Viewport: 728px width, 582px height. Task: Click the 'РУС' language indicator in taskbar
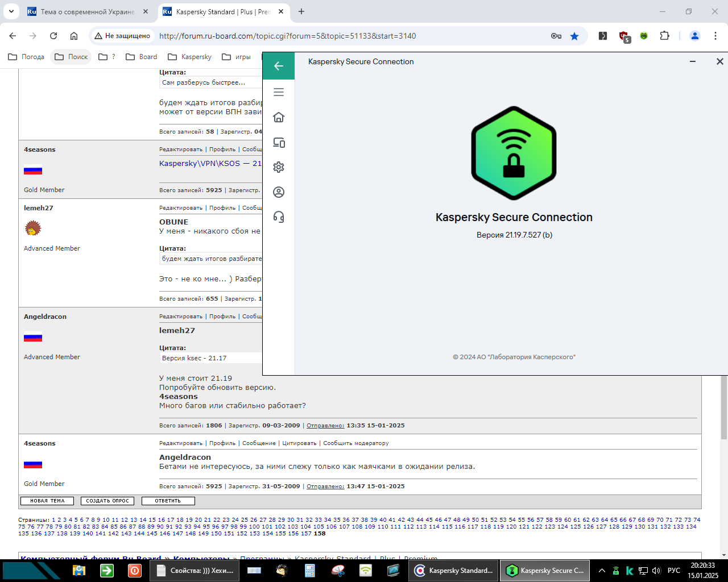click(674, 571)
